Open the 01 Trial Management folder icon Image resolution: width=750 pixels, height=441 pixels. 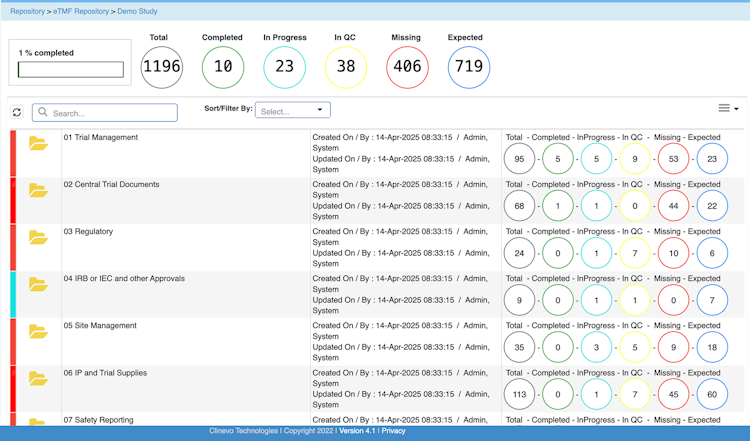(38, 143)
